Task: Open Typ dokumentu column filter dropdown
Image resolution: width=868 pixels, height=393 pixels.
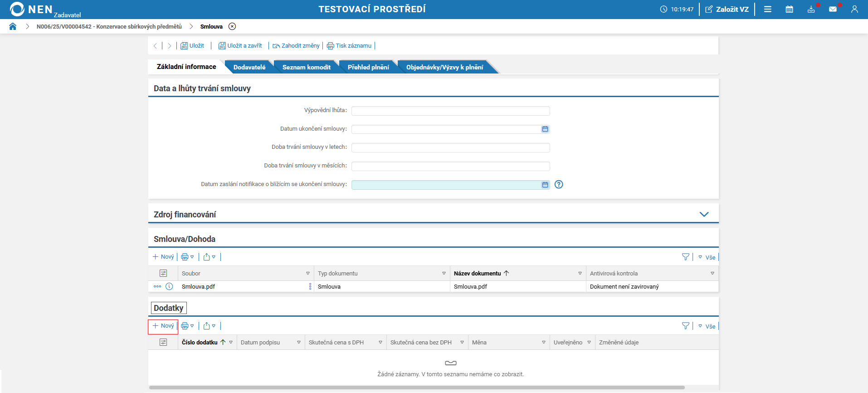Action: point(444,273)
